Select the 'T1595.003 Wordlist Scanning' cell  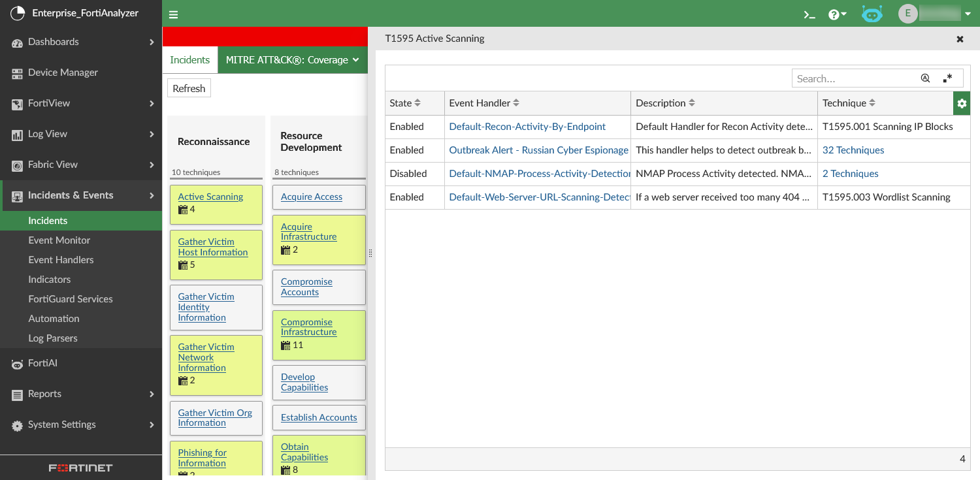pos(894,197)
